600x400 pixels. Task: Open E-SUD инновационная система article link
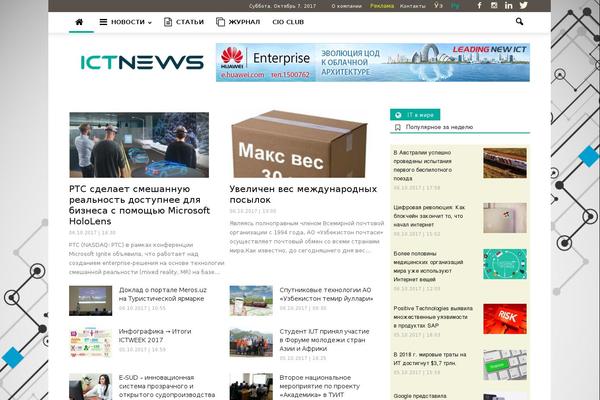point(167,386)
